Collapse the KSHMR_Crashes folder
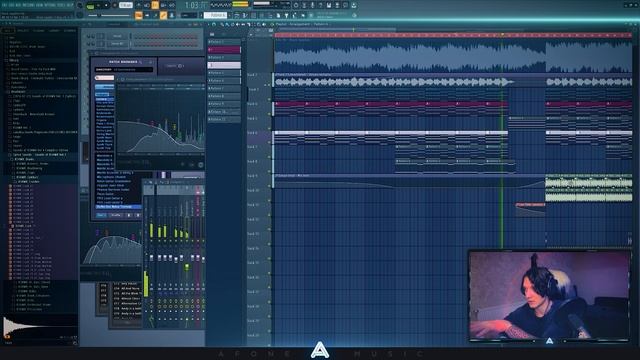The image size is (640, 360). click(27, 182)
